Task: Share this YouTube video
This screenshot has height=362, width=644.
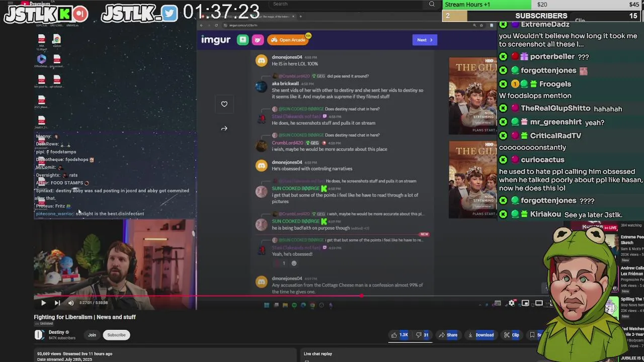Action: click(448, 335)
